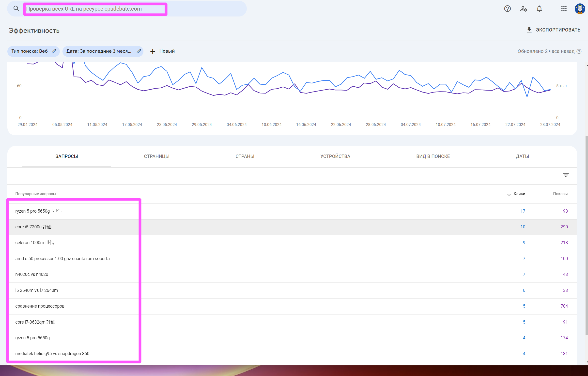Click the Эффективность page title
Screen dimensions: 588x376
(34, 31)
